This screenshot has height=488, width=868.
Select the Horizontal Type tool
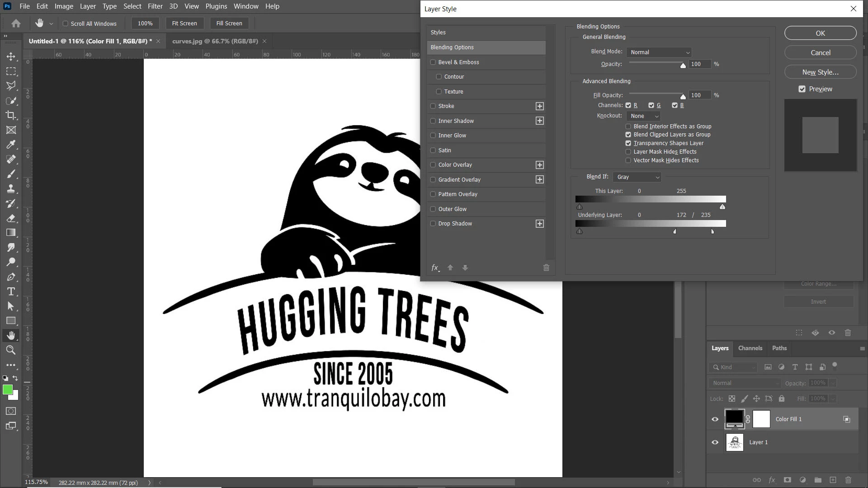[x=11, y=291]
